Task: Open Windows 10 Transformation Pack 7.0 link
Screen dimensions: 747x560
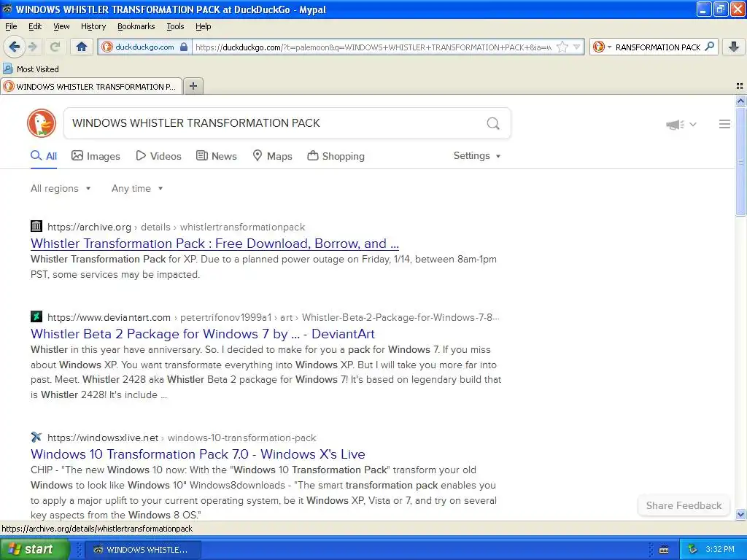Action: pos(198,454)
